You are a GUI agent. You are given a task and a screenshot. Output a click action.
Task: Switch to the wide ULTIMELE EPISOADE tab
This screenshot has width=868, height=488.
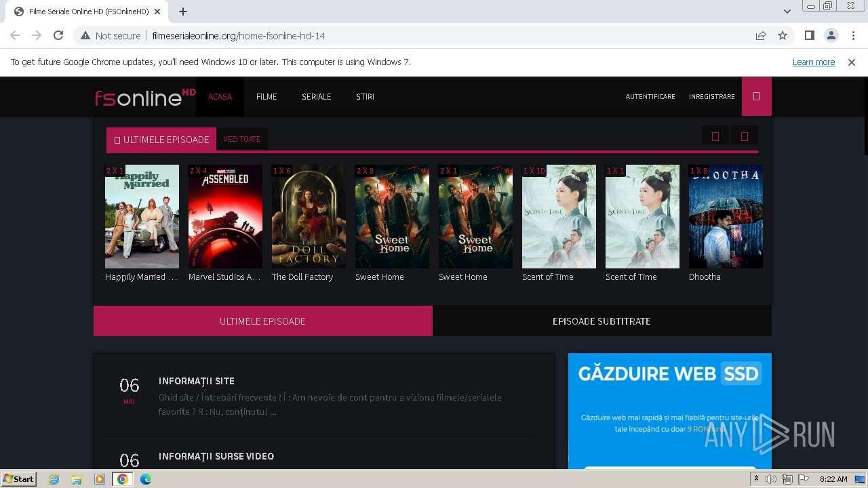point(263,321)
